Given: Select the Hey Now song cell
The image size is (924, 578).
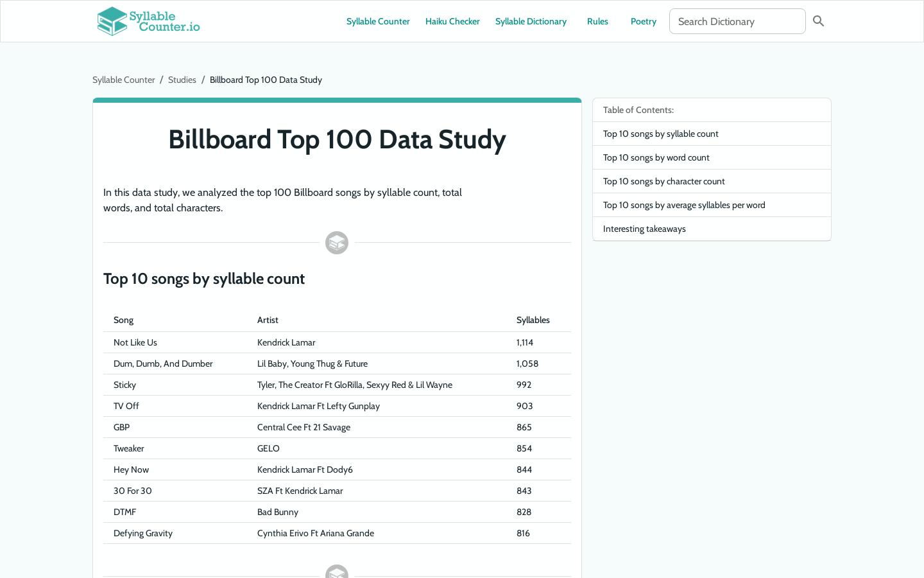Looking at the screenshot, I should (x=131, y=469).
